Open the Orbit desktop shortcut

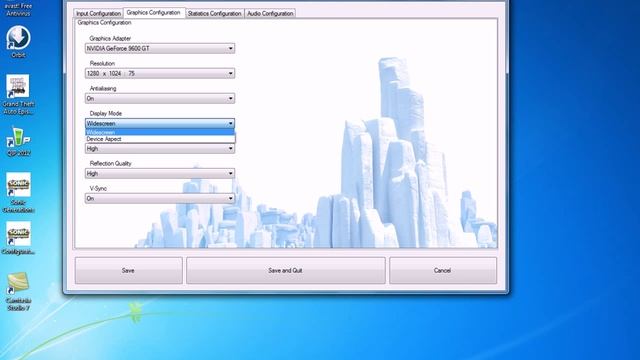[x=18, y=42]
